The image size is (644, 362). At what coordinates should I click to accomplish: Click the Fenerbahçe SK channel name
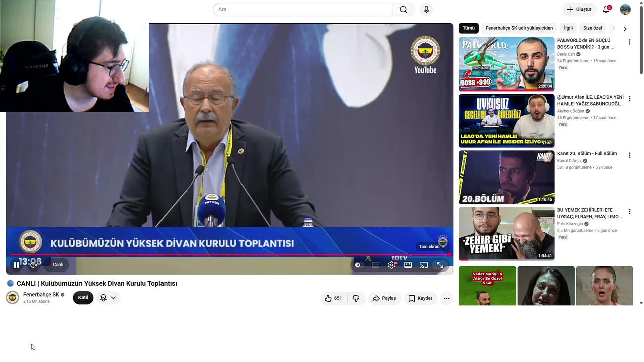click(41, 295)
